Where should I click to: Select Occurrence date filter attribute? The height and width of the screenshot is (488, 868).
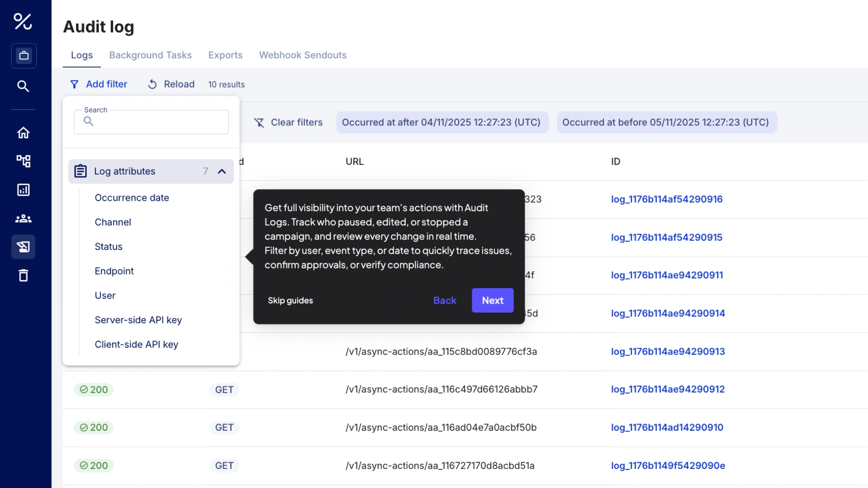(132, 198)
